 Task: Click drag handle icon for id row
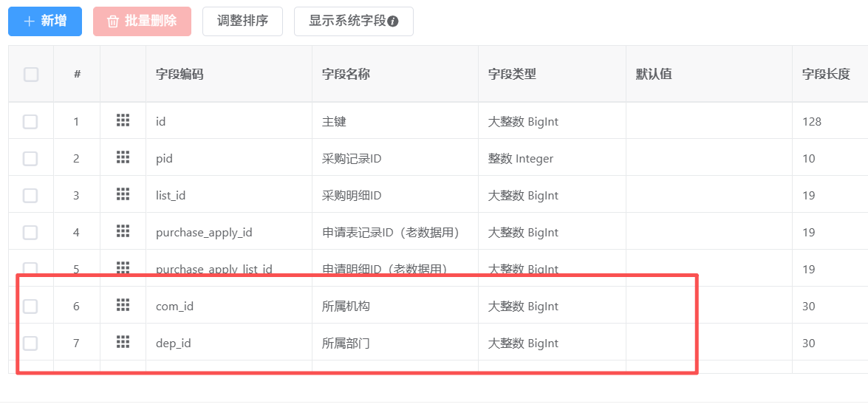click(x=123, y=120)
